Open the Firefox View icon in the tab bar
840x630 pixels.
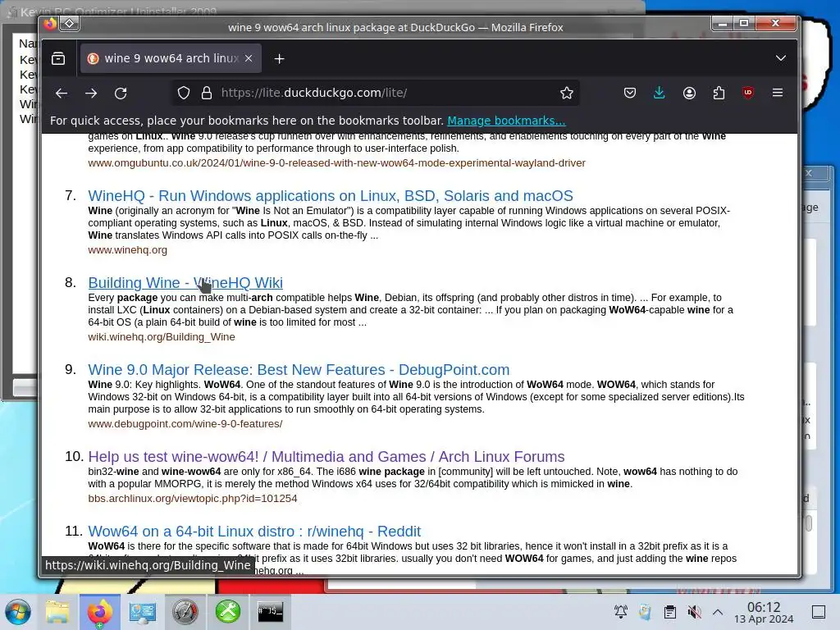pyautogui.click(x=58, y=58)
